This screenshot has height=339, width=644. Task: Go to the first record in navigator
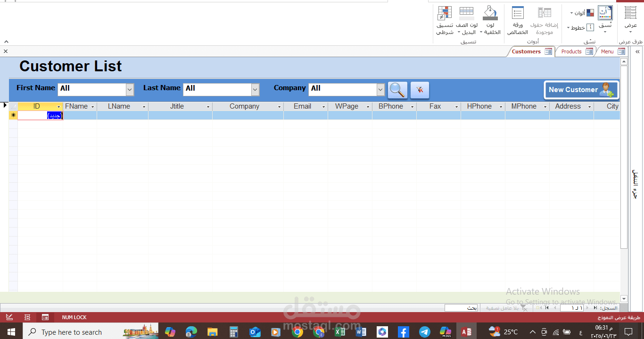(x=594, y=308)
